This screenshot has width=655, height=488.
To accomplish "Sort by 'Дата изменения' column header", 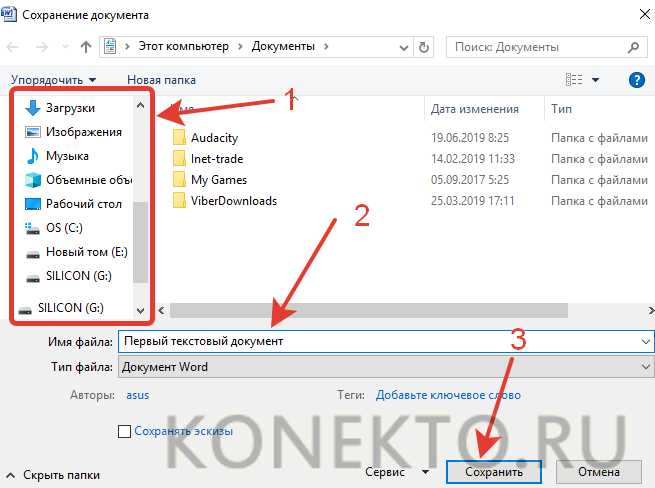I will pos(475,109).
